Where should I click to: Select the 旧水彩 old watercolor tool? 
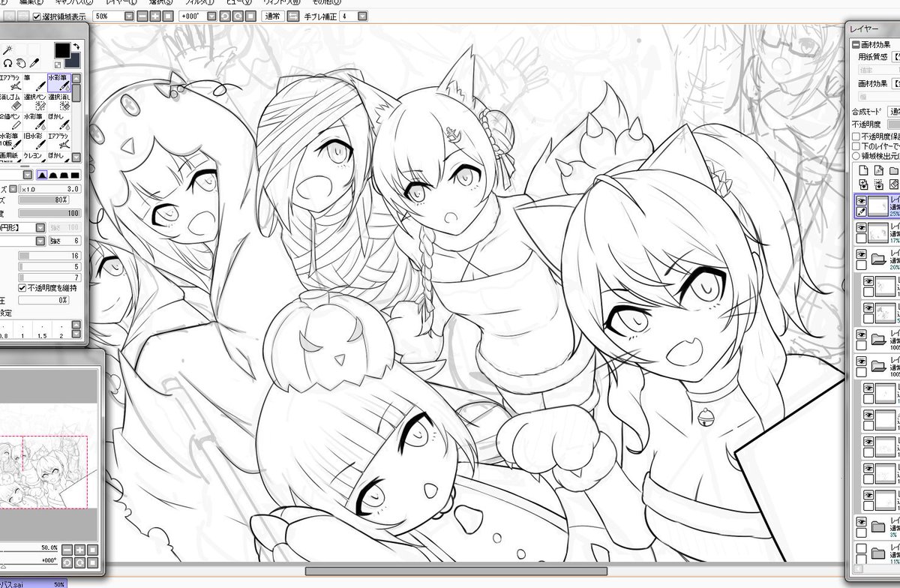point(35,142)
